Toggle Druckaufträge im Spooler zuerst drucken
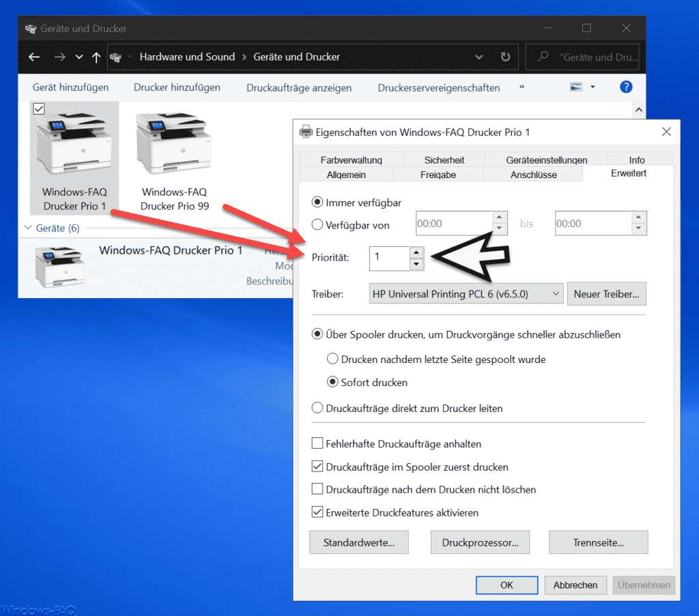This screenshot has height=616, width=699. pyautogui.click(x=317, y=467)
